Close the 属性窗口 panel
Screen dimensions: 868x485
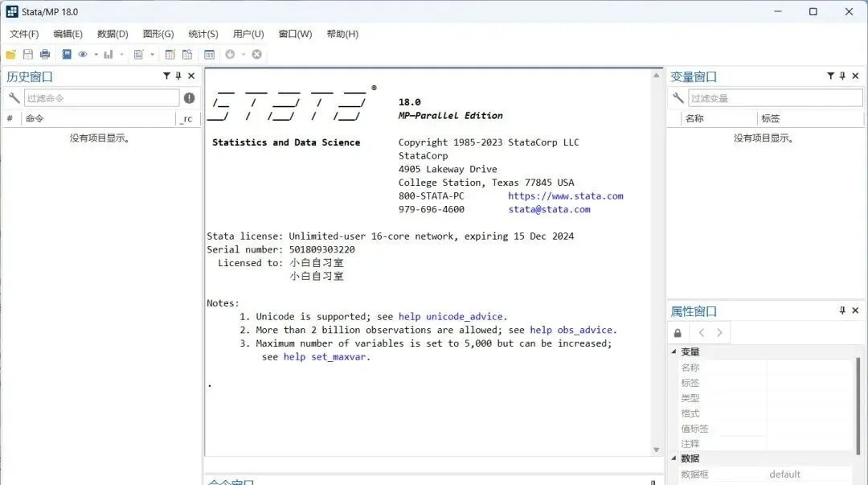pos(855,310)
